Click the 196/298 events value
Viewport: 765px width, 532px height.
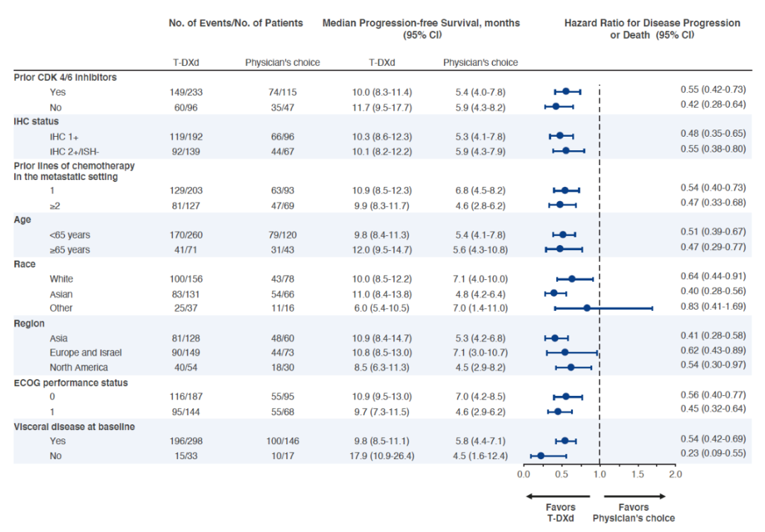tap(186, 441)
